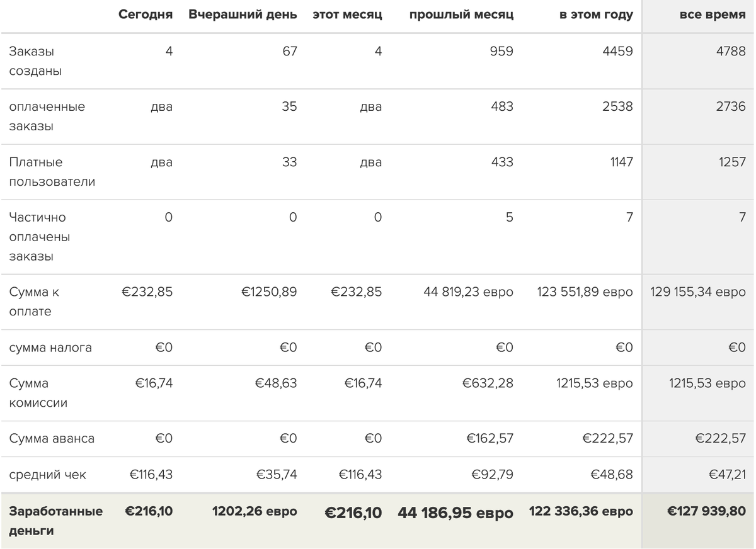
Task: Click the "Платные пользователи" row label
Action: click(x=52, y=172)
